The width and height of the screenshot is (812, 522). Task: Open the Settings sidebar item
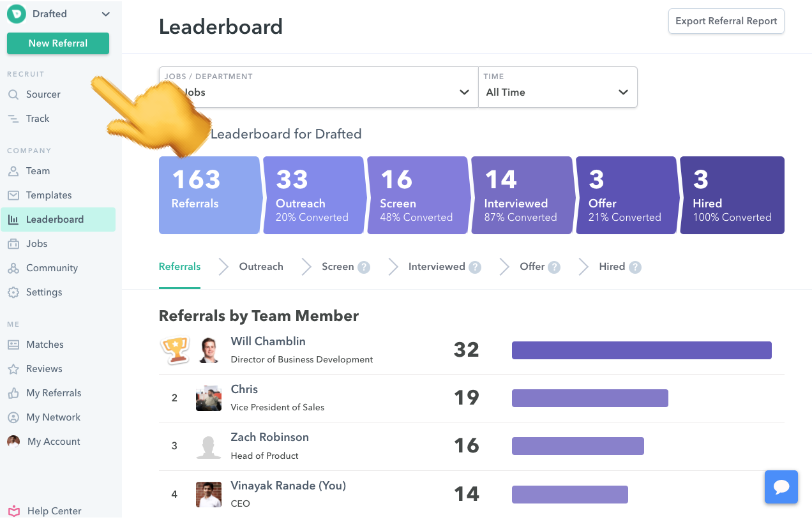[44, 292]
